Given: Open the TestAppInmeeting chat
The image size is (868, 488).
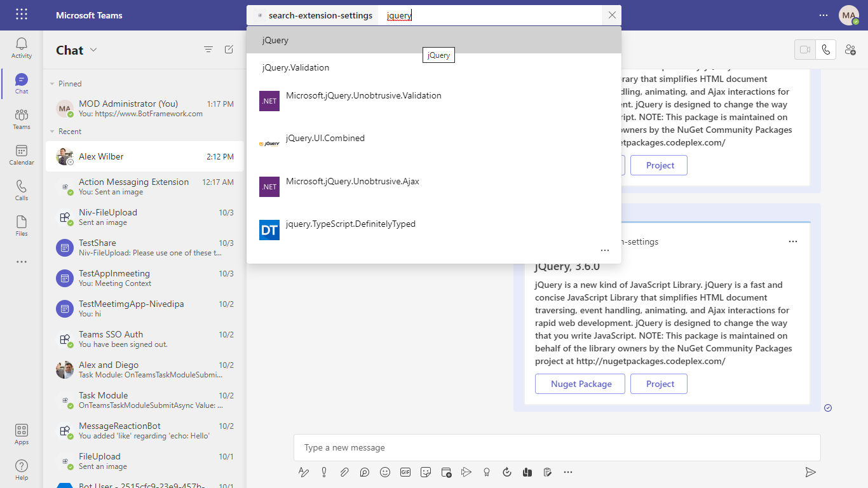Looking at the screenshot, I should pyautogui.click(x=144, y=278).
